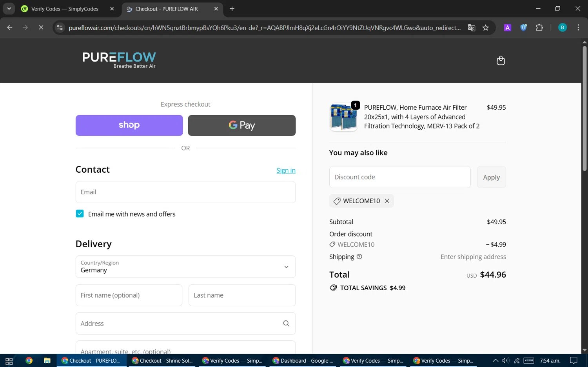Open the translate page icon
Screen dimensions: 588x367
click(x=472, y=27)
